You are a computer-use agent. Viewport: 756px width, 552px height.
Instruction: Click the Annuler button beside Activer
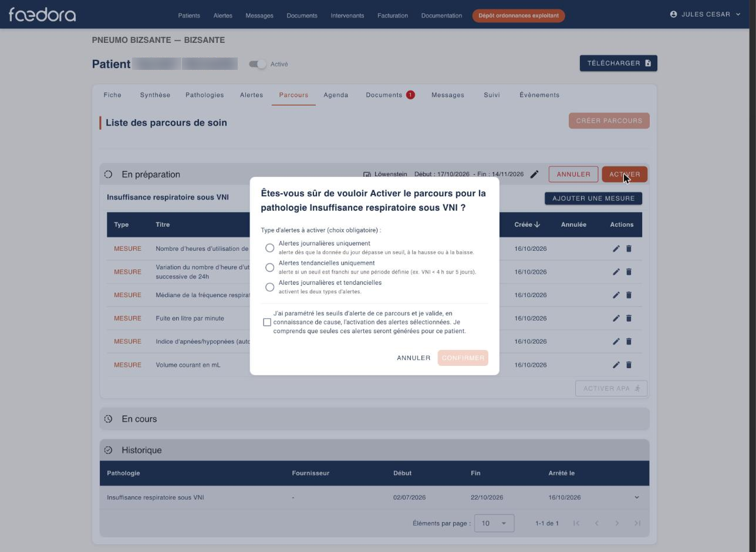pyautogui.click(x=573, y=174)
